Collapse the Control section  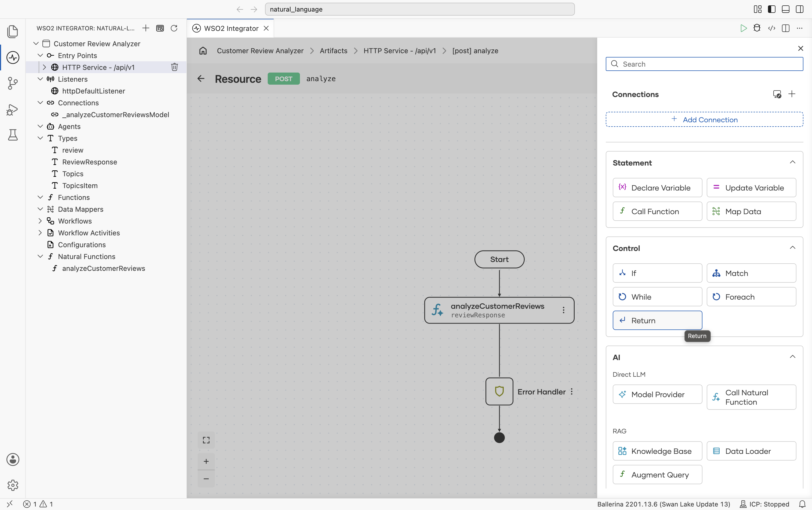[792, 247]
